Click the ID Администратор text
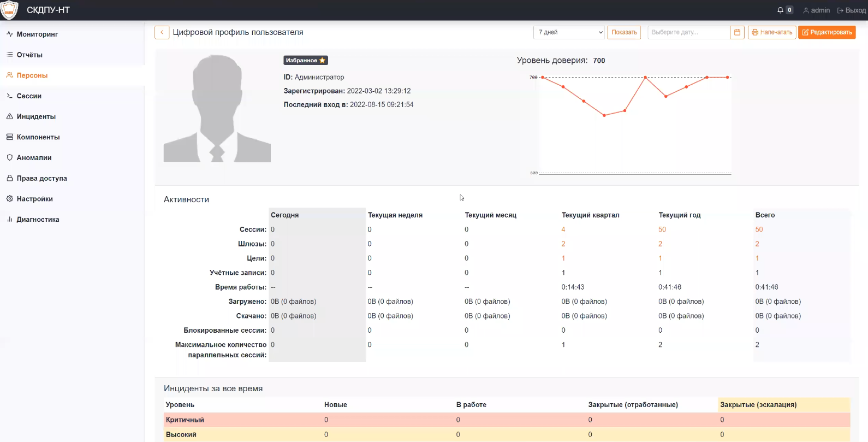The width and height of the screenshot is (868, 442). 314,77
